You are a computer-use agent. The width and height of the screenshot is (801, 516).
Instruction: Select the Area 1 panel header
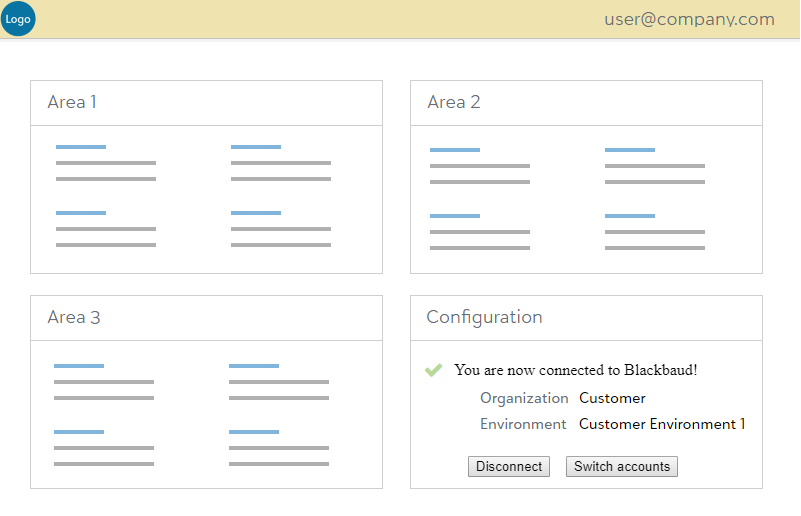tap(72, 102)
